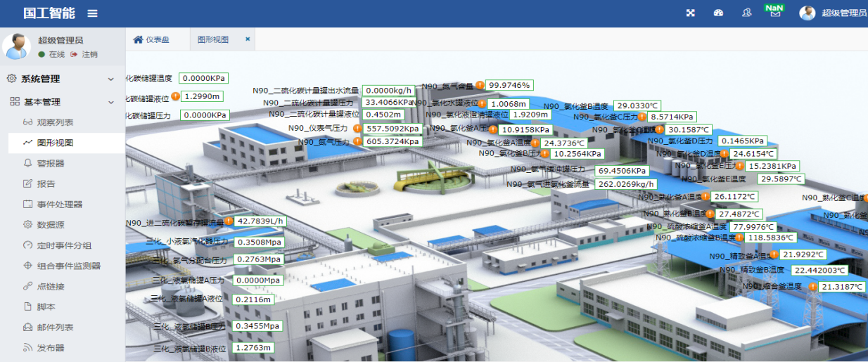868x362 pixels.
Task: Click the 605.3724Kpa nitrogen pressure value
Action: pos(392,142)
